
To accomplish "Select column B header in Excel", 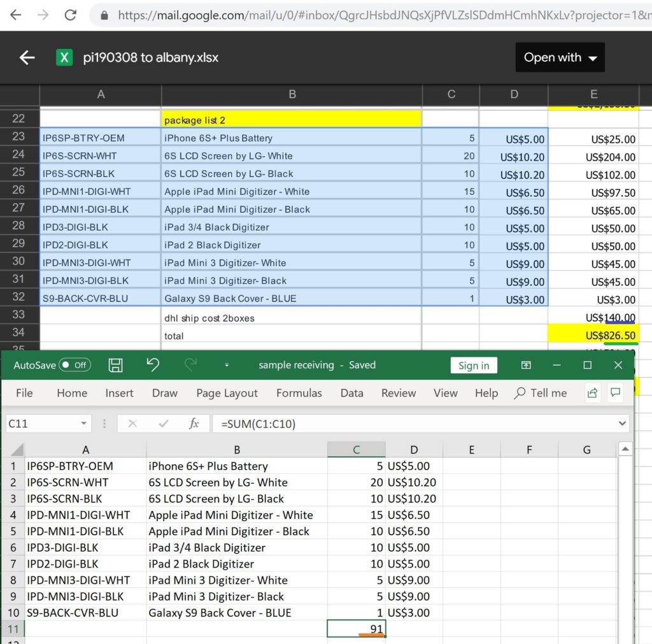I will click(x=237, y=450).
